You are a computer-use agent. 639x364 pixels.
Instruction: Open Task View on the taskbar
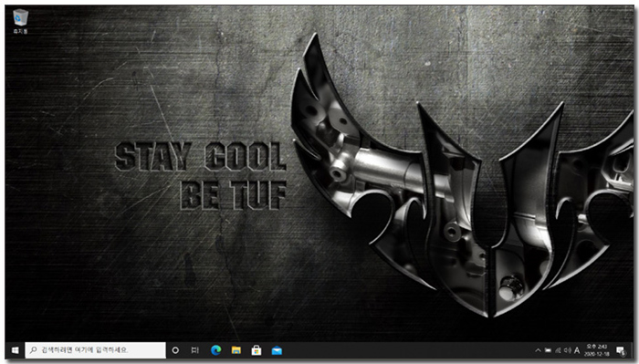(x=195, y=350)
